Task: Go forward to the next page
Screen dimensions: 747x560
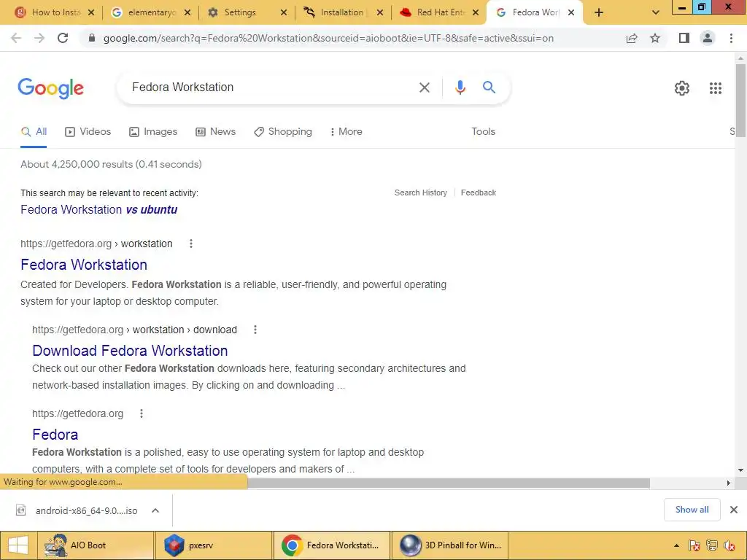Action: 39,38
